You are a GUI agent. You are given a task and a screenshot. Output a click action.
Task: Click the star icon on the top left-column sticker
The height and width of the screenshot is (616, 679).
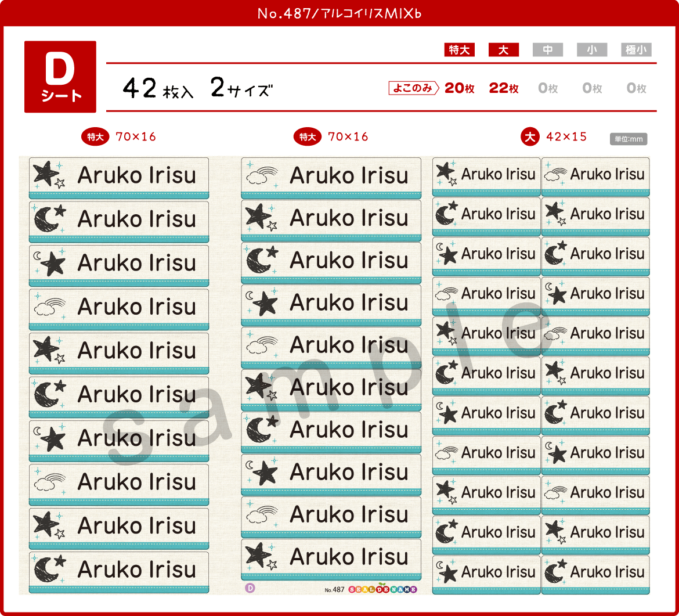pyautogui.click(x=49, y=174)
